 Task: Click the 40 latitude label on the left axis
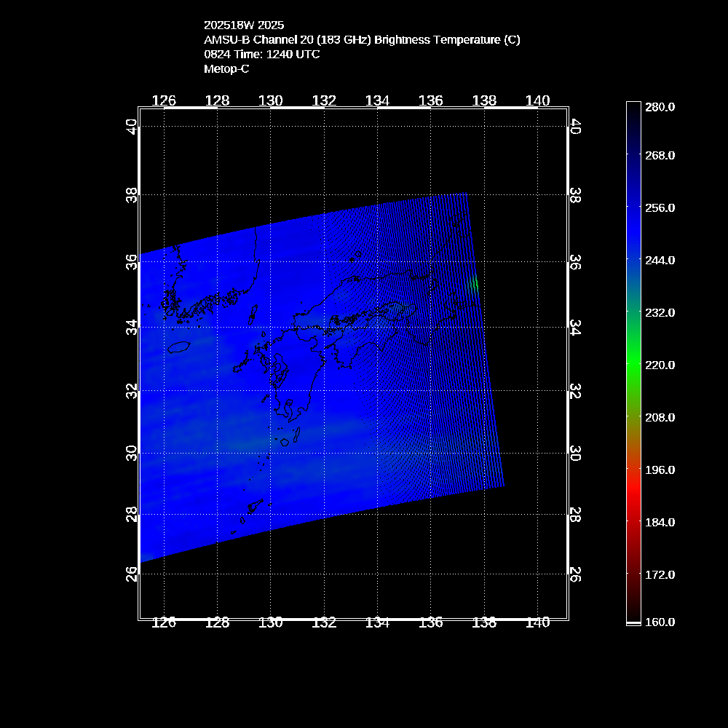tap(131, 127)
